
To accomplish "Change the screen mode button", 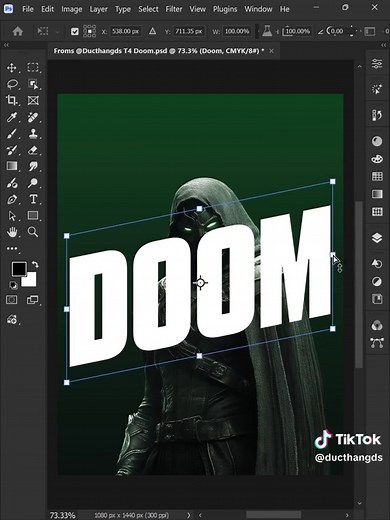I will pos(33,300).
